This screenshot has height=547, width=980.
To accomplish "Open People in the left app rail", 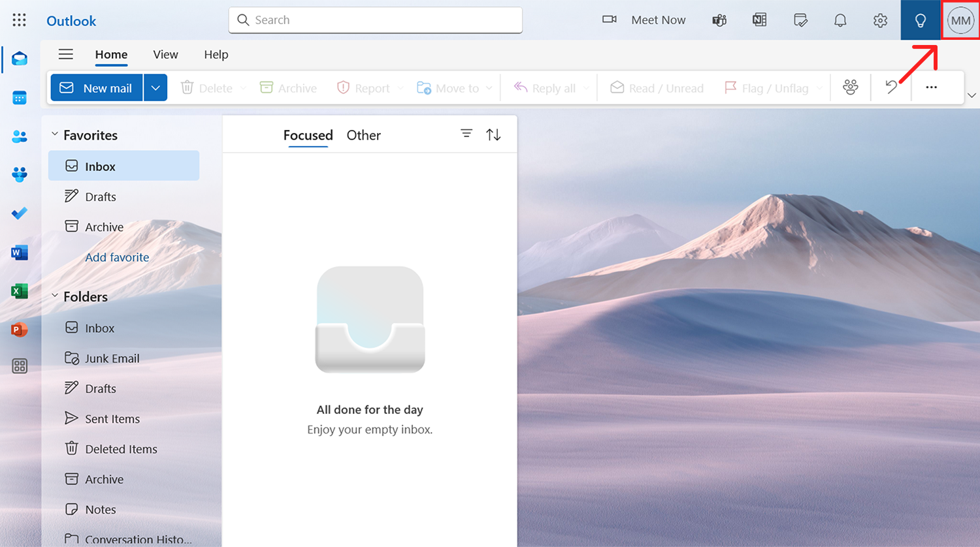I will tap(20, 136).
